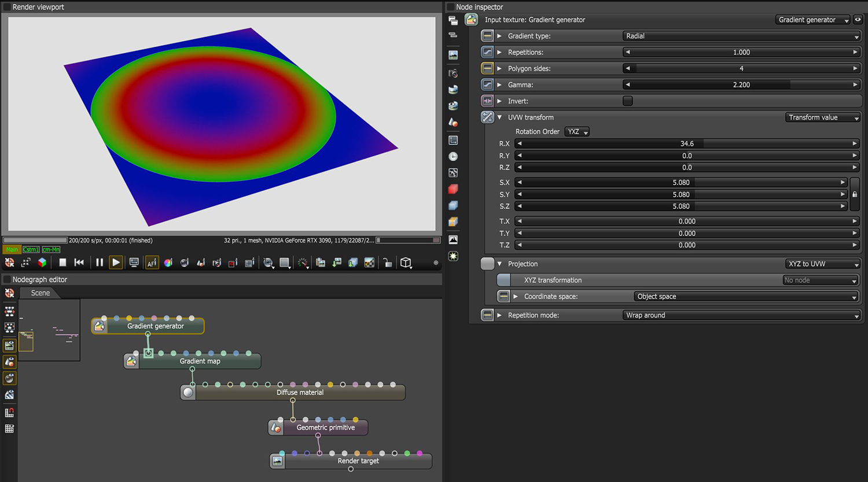Select the object picker tool with cone icon
The image size is (868, 482).
201,262
